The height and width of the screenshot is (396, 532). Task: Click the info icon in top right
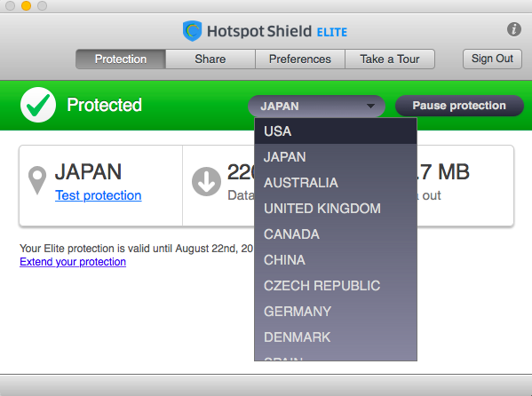(x=514, y=29)
